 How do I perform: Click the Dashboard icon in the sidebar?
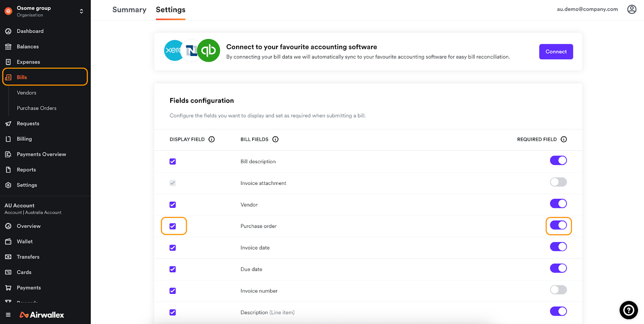[8, 31]
